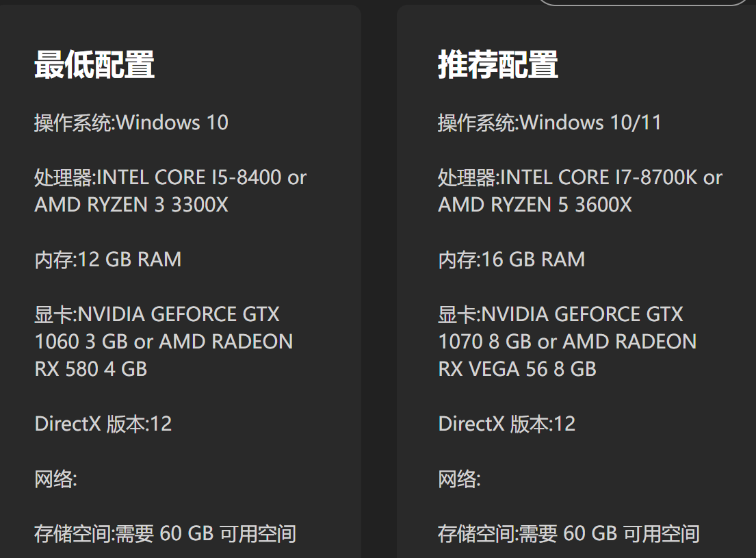
Task: Click the recommended DirectX 版本:12 line
Action: pos(507,424)
